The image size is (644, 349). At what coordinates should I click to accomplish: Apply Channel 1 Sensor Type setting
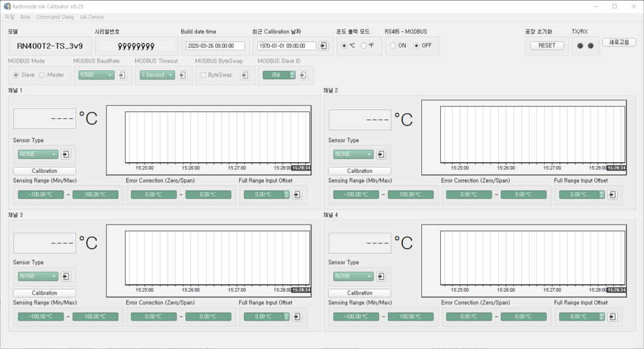point(65,155)
